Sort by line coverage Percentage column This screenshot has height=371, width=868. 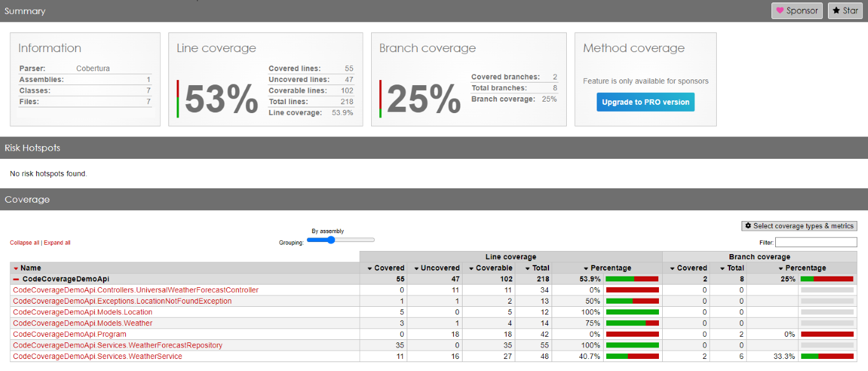pyautogui.click(x=607, y=268)
